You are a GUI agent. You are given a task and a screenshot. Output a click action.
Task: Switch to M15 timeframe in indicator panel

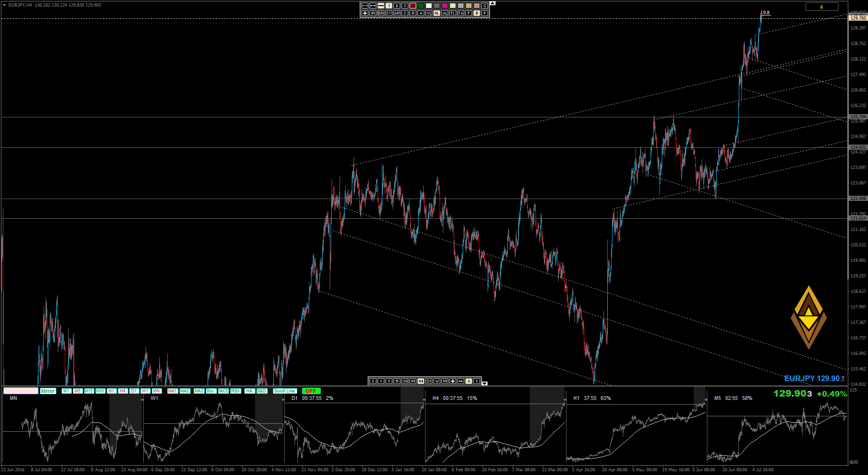89,391
